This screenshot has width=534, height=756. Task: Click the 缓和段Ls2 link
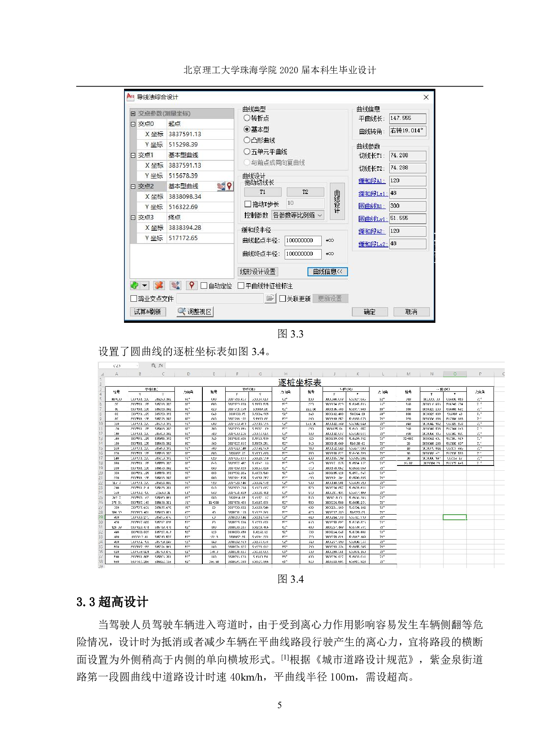point(373,244)
